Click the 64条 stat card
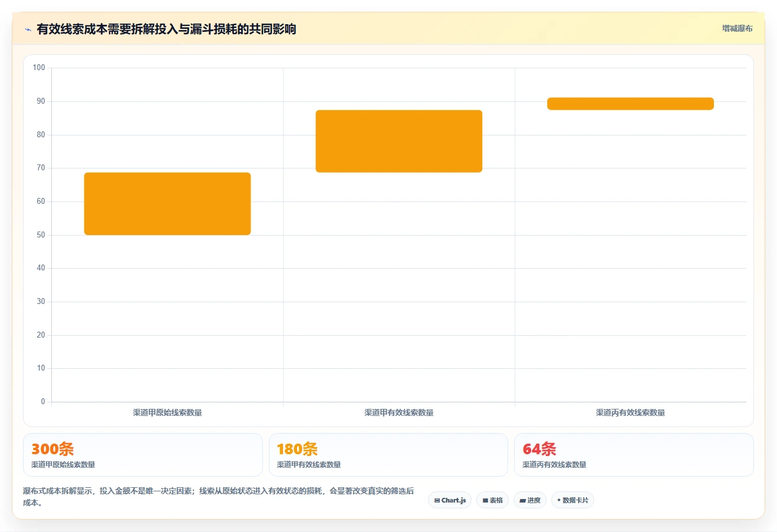This screenshot has height=532, width=777. click(x=634, y=455)
